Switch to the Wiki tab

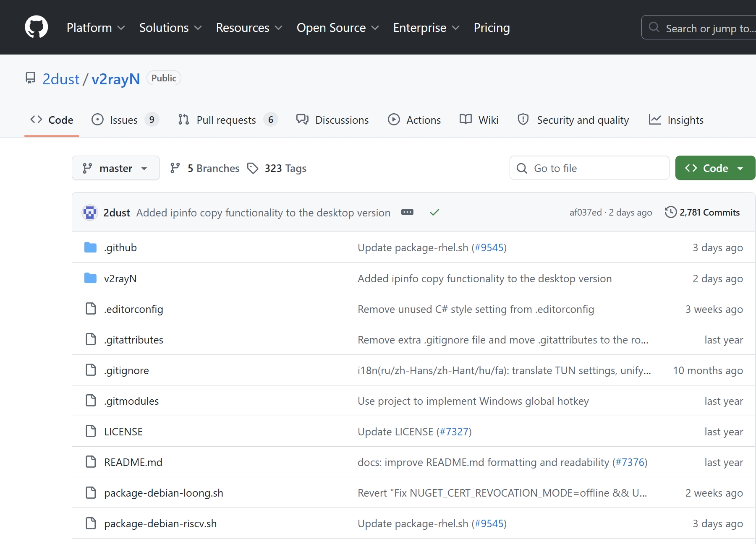pos(479,120)
